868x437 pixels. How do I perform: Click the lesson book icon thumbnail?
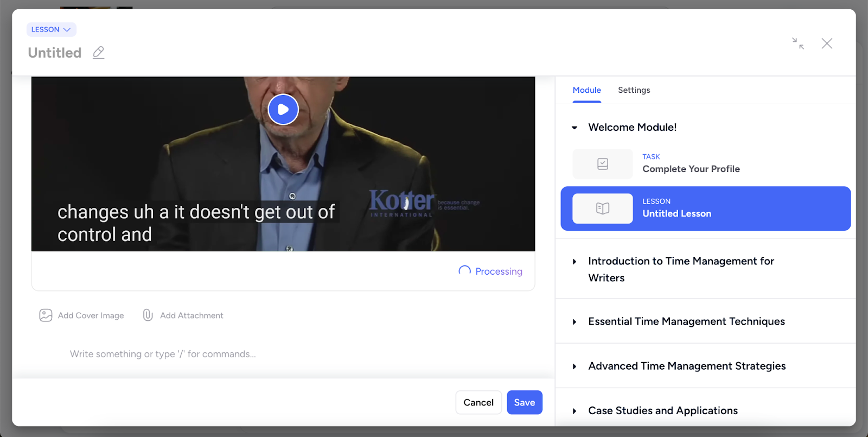point(602,208)
